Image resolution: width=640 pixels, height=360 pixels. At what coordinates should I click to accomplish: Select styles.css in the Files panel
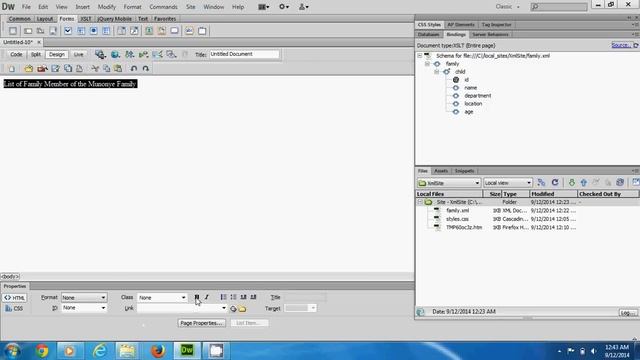pyautogui.click(x=457, y=219)
